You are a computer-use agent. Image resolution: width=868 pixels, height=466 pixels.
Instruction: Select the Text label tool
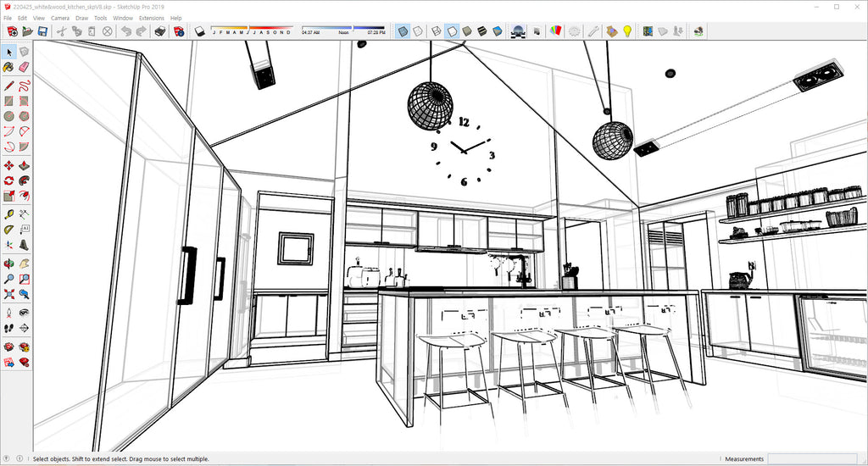point(24,230)
